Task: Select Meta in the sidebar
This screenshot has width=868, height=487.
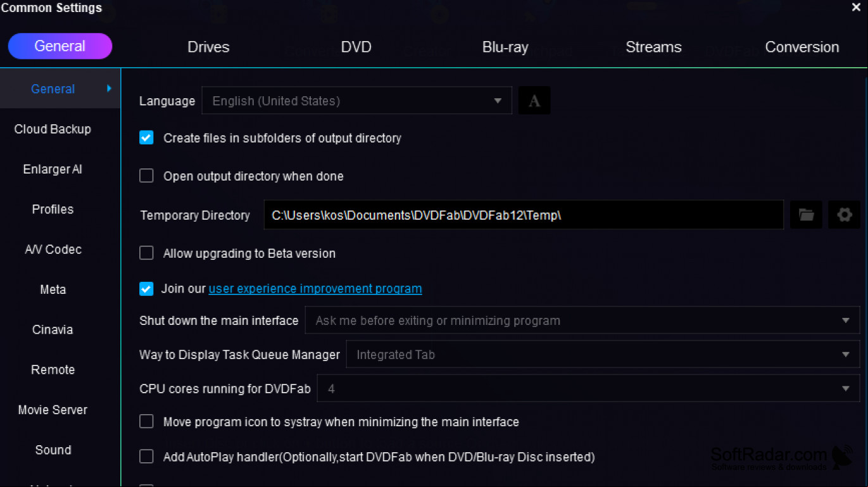Action: coord(53,289)
